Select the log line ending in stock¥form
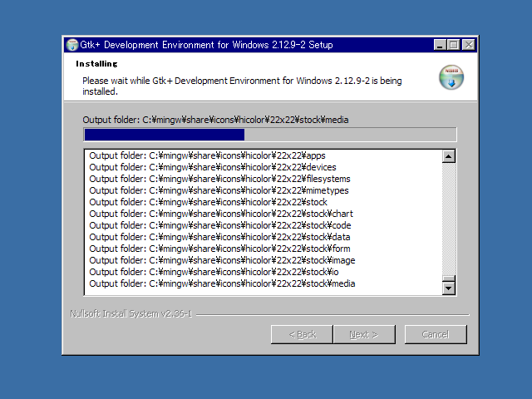This screenshot has width=532, height=399. pyautogui.click(x=219, y=249)
